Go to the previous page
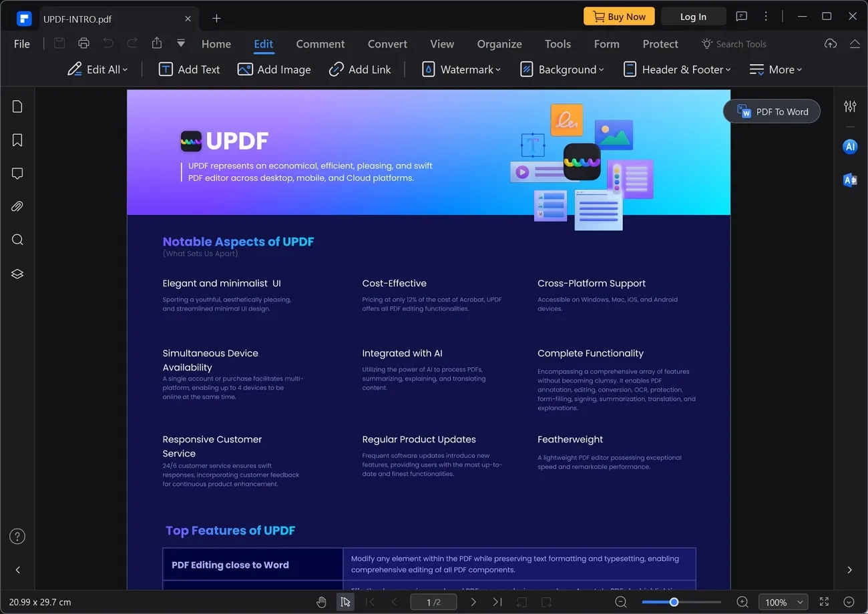Screen dimensions: 868x614 [394, 602]
